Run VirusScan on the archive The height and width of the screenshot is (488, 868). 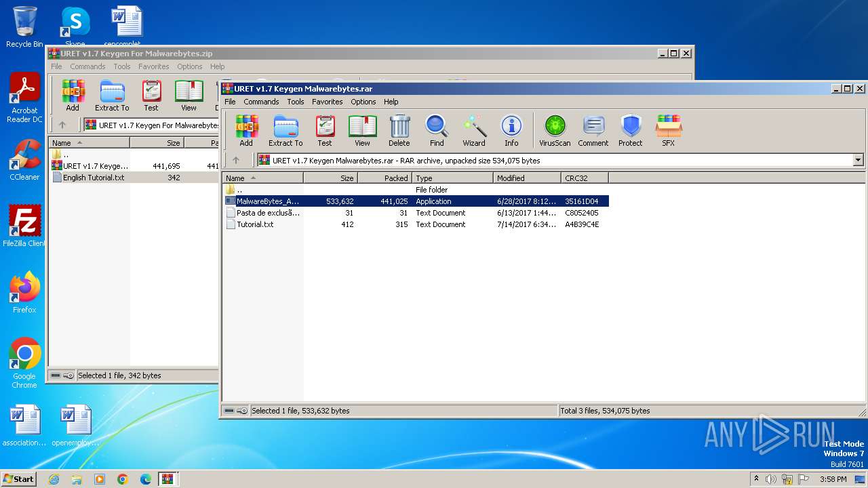click(555, 130)
